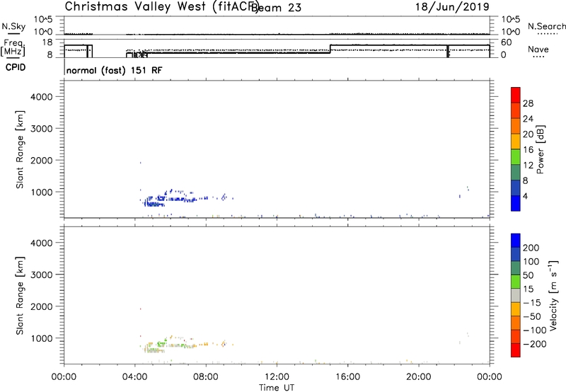Click the '200' label on Velocity colorbar
566x392 pixels.
pyautogui.click(x=531, y=248)
